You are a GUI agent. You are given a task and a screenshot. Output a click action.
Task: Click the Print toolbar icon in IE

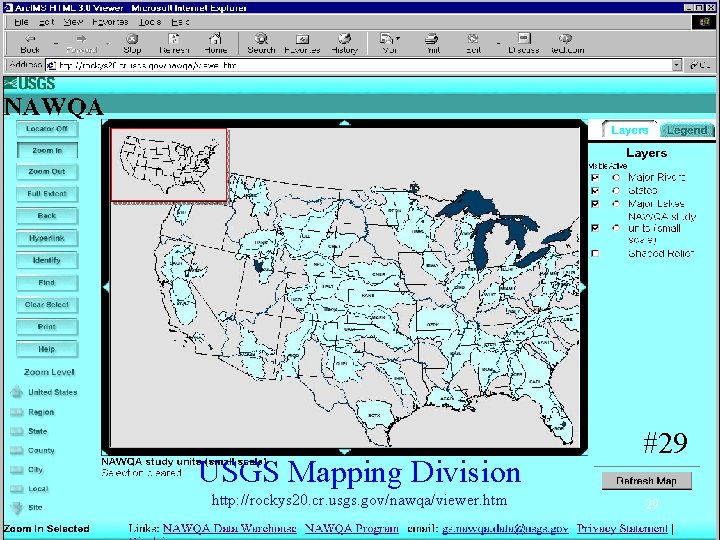pyautogui.click(x=432, y=39)
